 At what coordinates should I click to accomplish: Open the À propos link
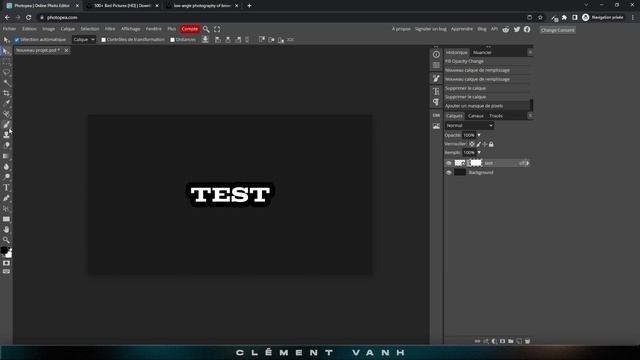point(401,29)
